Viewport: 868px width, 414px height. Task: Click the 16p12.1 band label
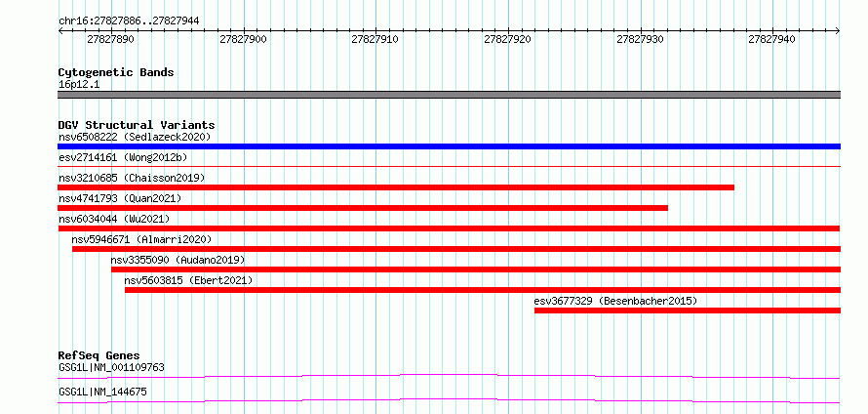click(79, 85)
